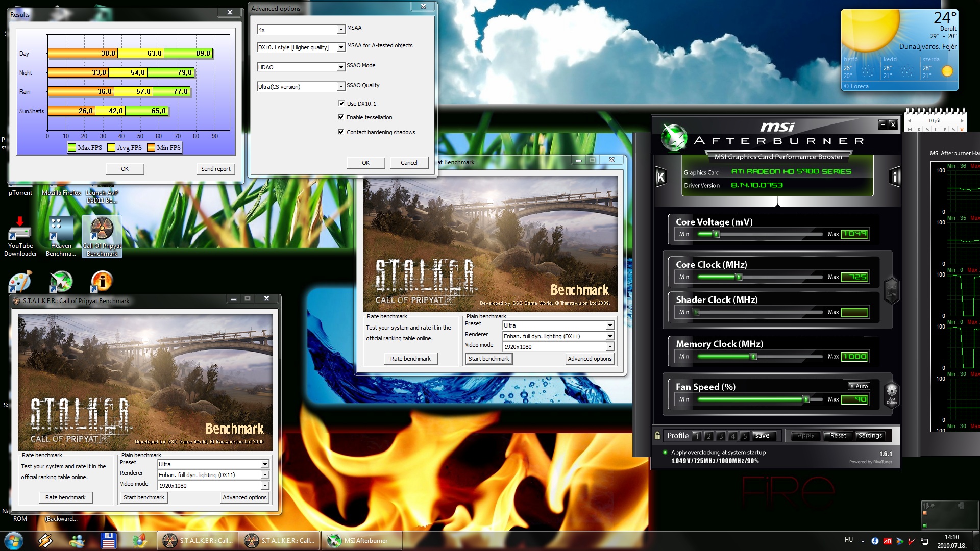The height and width of the screenshot is (551, 980).
Task: Toggle the Use DX10.1 checkbox
Action: (x=341, y=103)
